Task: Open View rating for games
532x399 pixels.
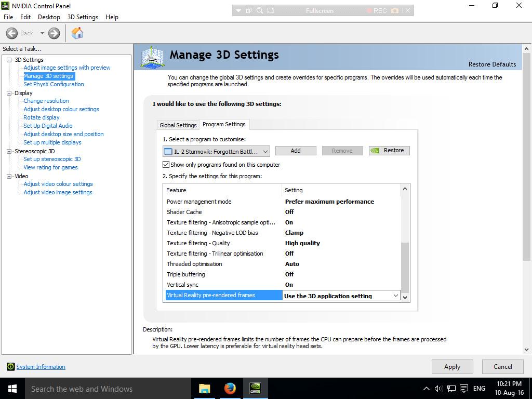Action: [x=50, y=167]
